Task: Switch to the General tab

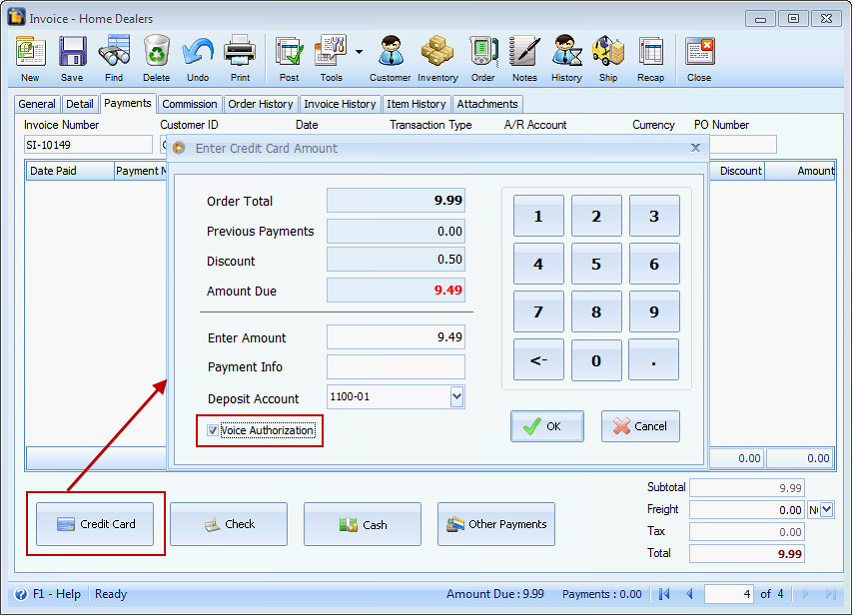Action: [x=37, y=104]
